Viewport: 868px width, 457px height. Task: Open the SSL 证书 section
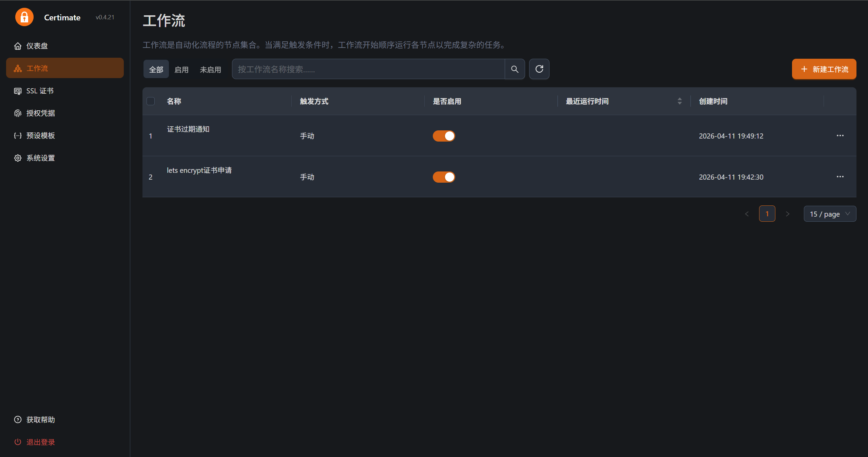point(40,91)
